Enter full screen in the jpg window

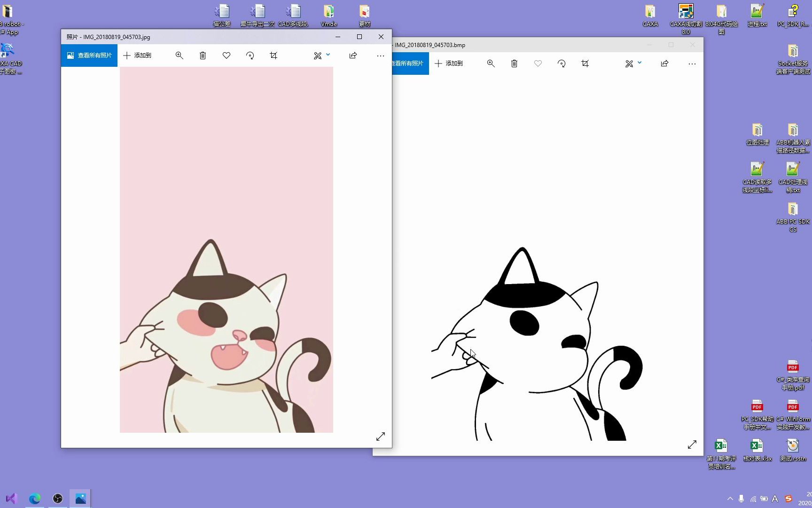click(x=381, y=437)
